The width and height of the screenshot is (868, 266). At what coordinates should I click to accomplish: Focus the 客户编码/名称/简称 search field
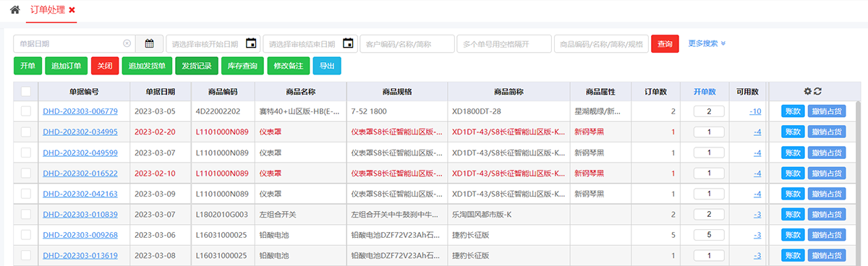[407, 43]
